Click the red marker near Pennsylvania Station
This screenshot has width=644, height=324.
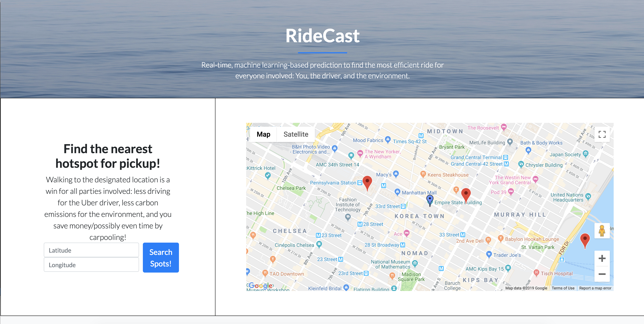(x=367, y=182)
